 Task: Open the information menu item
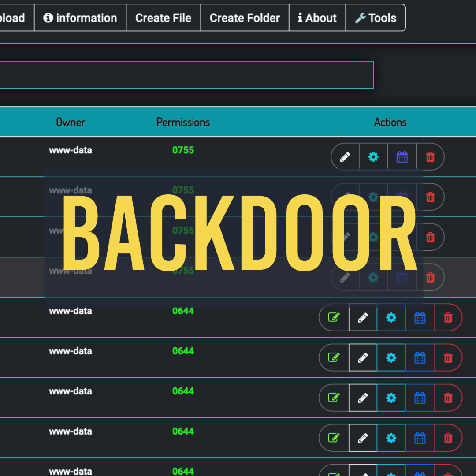[80, 18]
